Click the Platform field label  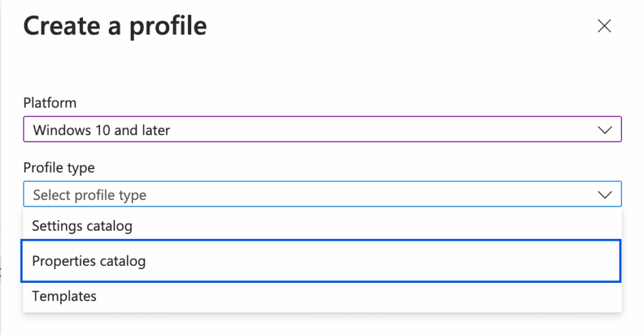(x=50, y=102)
